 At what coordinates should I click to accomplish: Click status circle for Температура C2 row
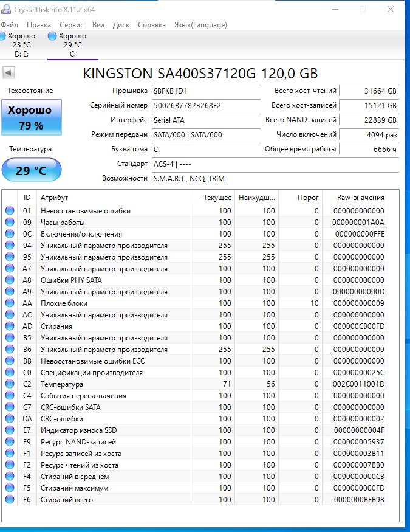[x=10, y=384]
